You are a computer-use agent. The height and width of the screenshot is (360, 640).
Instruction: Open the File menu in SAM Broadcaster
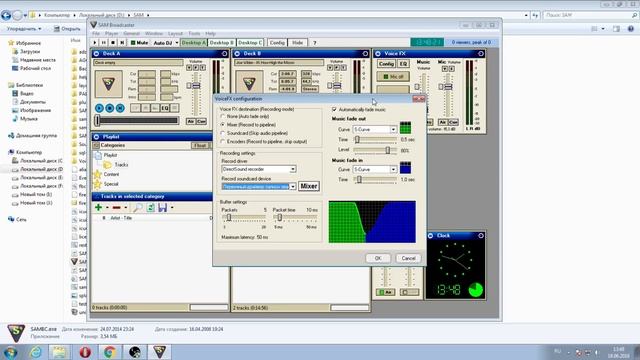pyautogui.click(x=96, y=33)
